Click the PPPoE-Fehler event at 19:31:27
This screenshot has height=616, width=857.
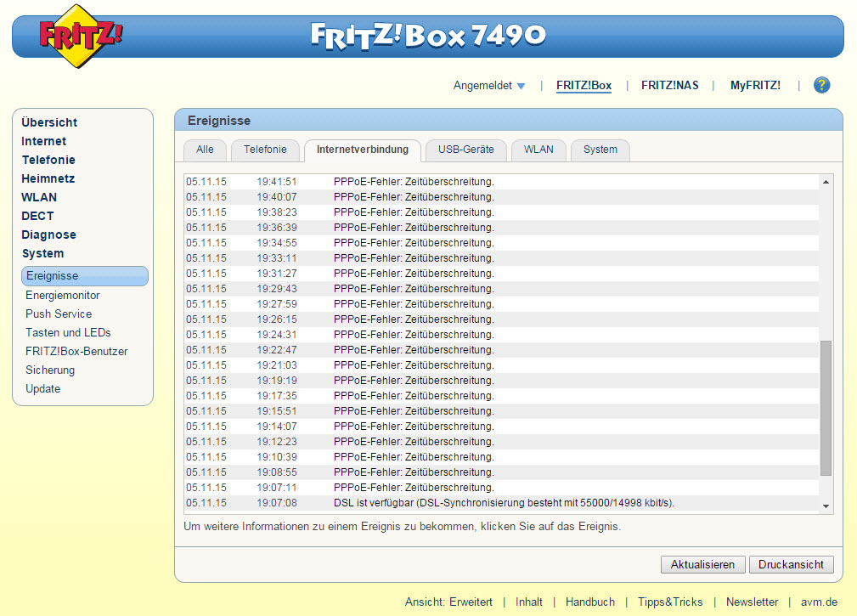pos(502,274)
